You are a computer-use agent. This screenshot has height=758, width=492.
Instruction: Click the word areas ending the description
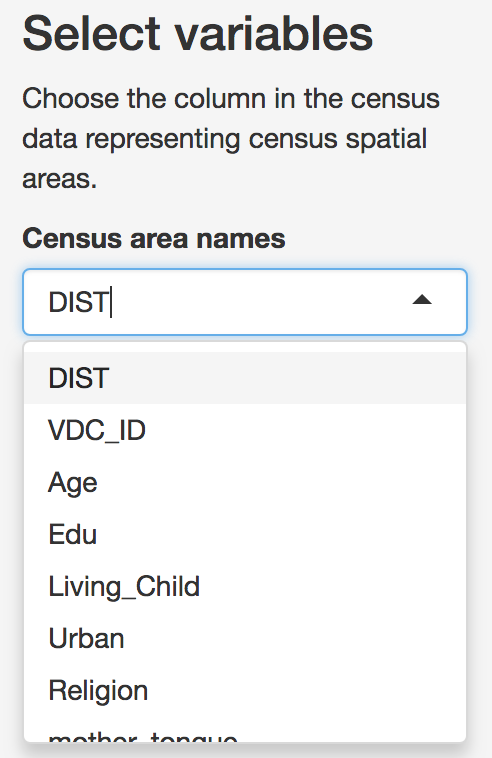point(59,179)
